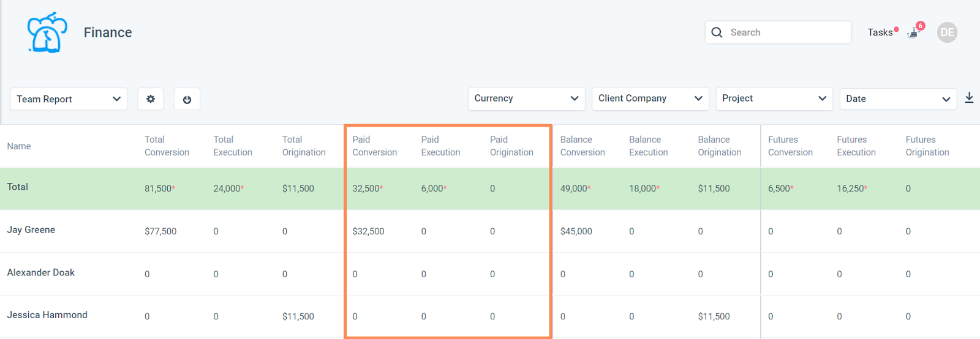The image size is (980, 339).
Task: Open Jessica Hammond's name entry
Action: 47,315
